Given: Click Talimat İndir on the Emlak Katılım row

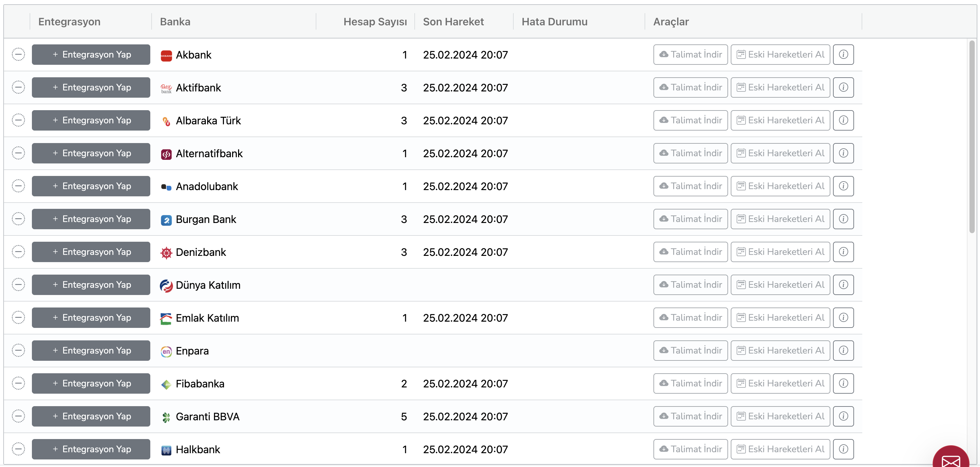Looking at the screenshot, I should [x=690, y=317].
